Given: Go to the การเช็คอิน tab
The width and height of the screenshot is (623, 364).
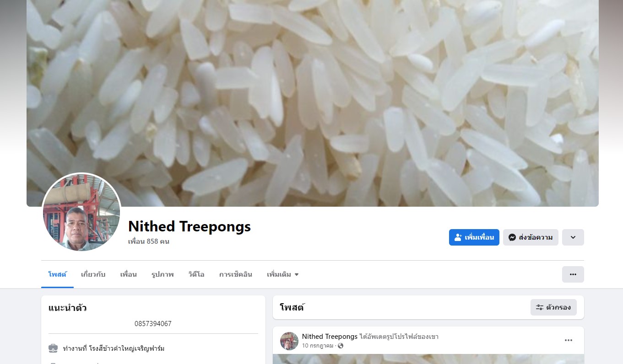Looking at the screenshot, I should (x=236, y=274).
